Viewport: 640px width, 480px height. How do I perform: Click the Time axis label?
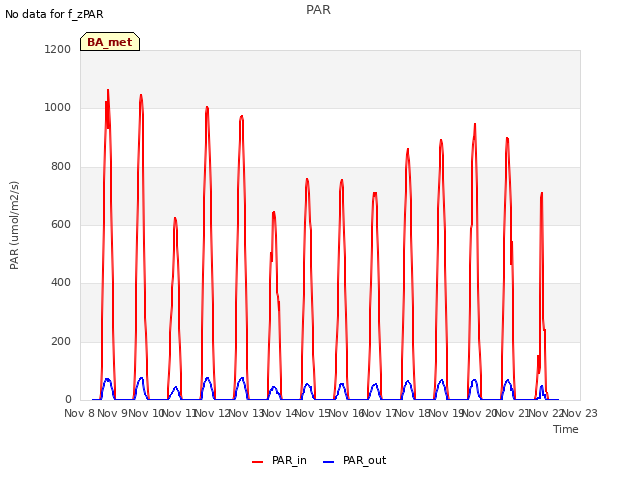pyautogui.click(x=566, y=429)
